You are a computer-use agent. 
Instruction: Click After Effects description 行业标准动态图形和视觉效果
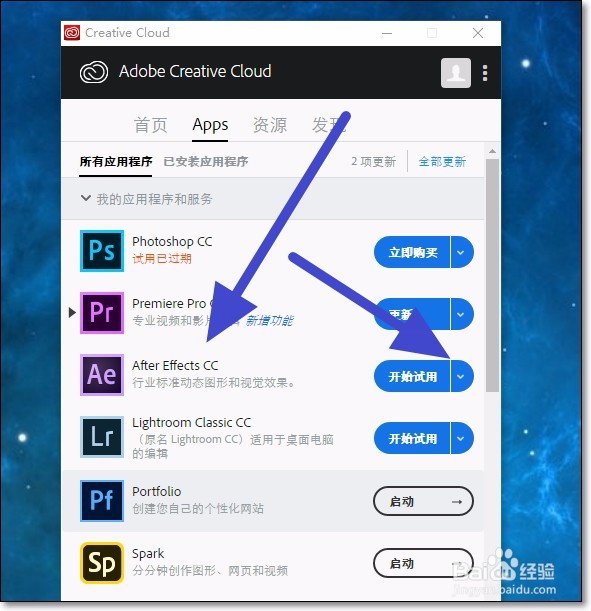click(213, 383)
